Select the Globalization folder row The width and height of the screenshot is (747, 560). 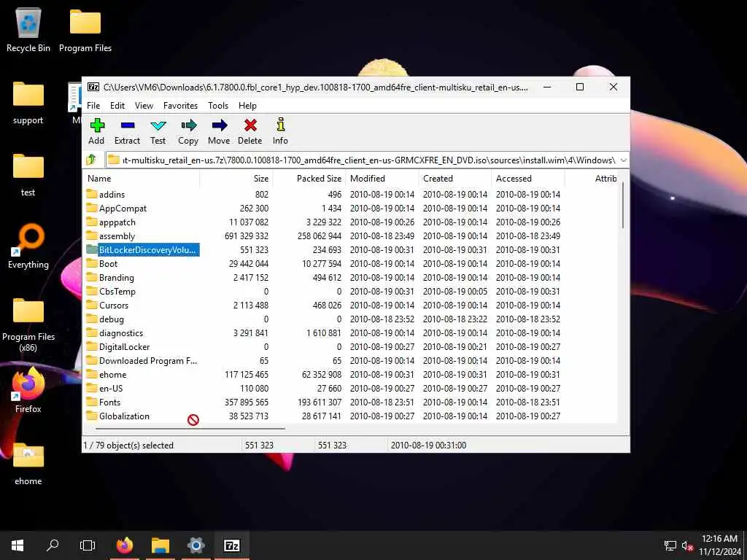tap(351, 416)
